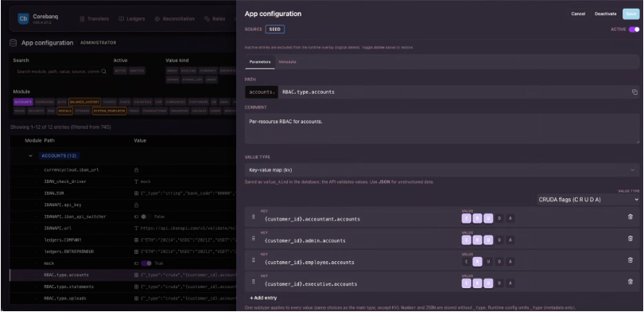Screen dimensions: 644x312
Task: Click + Add entry
Action: point(263,298)
